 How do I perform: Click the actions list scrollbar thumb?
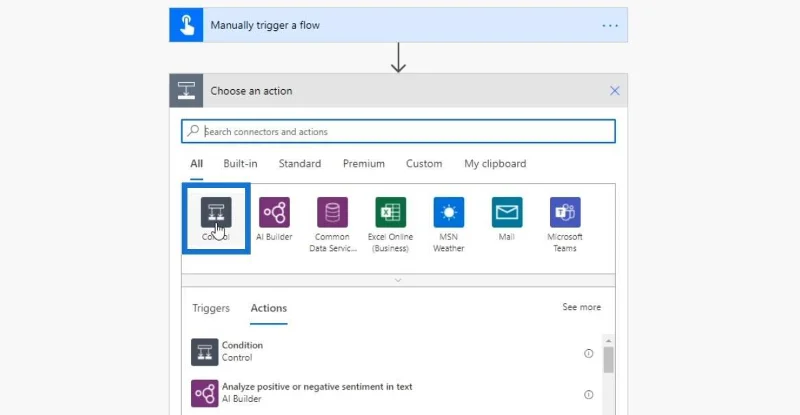[608, 360]
